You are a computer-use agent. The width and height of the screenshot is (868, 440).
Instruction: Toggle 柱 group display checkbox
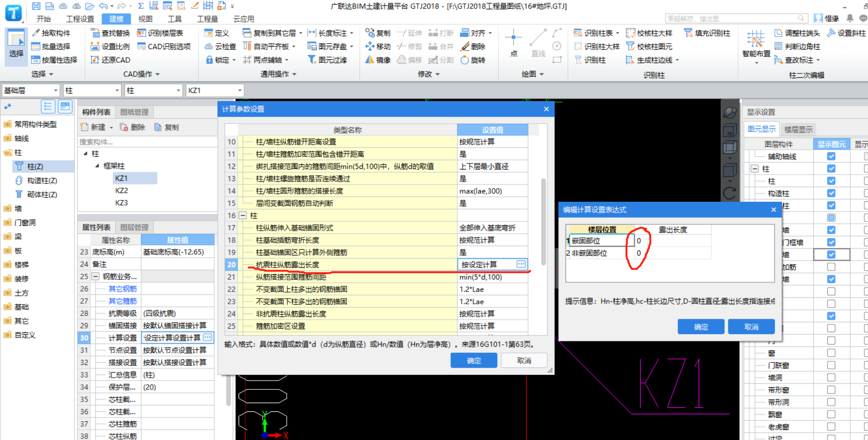pyautogui.click(x=831, y=169)
